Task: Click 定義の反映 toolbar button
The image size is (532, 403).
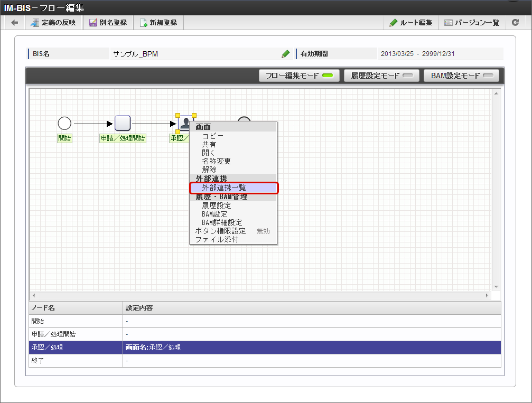Action: click(53, 23)
